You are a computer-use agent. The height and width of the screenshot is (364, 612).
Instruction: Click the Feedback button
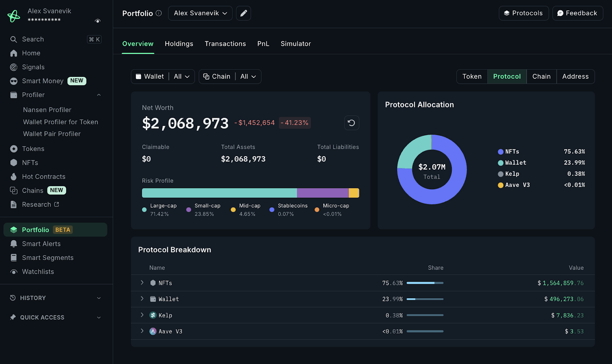578,13
